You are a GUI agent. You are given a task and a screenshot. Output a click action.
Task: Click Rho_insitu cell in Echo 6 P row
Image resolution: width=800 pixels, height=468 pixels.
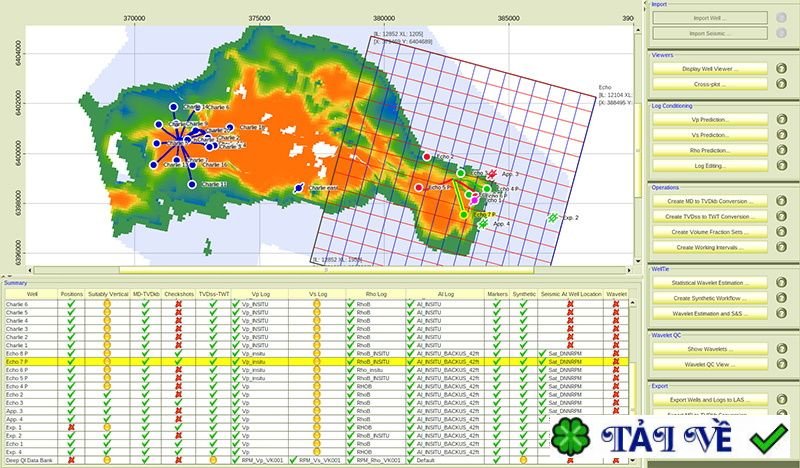coord(376,370)
